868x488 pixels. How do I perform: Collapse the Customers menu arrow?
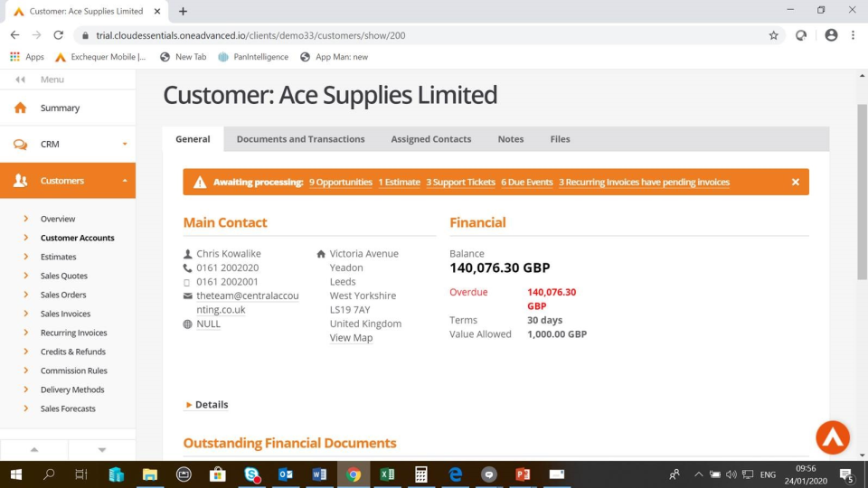pyautogui.click(x=125, y=181)
